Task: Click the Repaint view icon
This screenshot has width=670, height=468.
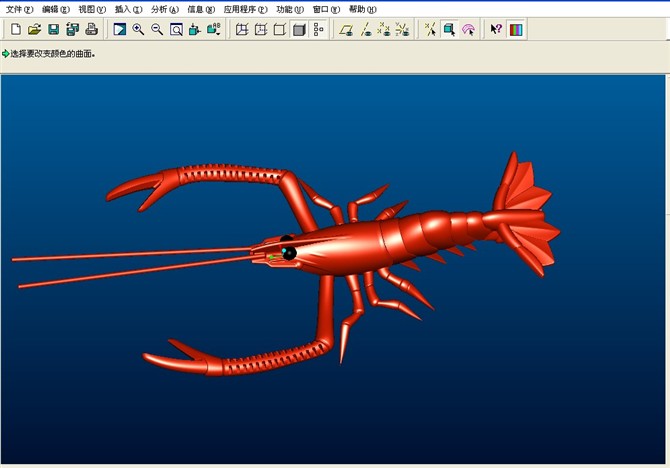Action: point(120,30)
